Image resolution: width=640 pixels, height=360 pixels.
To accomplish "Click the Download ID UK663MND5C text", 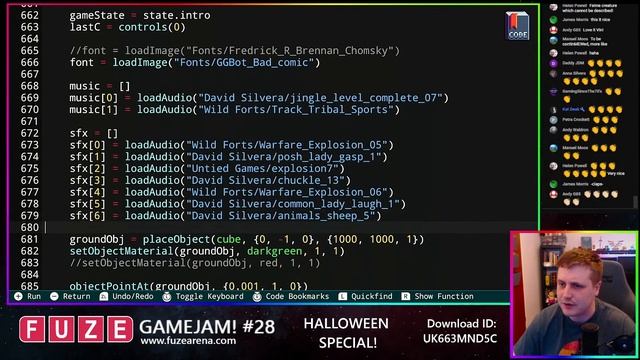I will 460,331.
